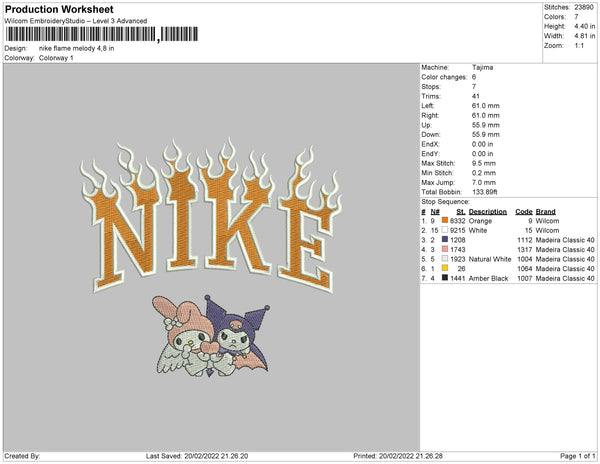This screenshot has height=464, width=600.
Task: Click the 'Description' column header
Action: tap(488, 212)
